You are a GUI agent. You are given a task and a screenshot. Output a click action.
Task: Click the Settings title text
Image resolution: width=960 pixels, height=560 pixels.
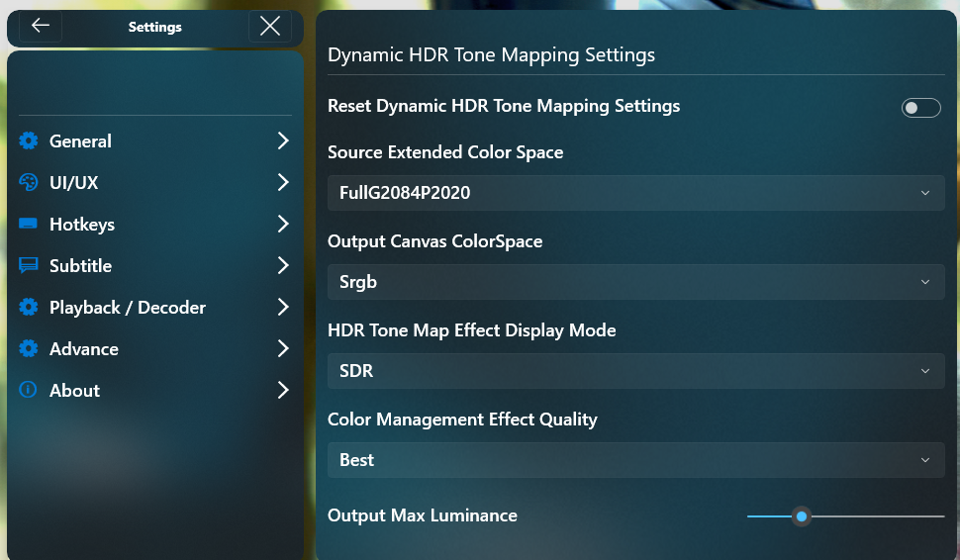pos(155,27)
